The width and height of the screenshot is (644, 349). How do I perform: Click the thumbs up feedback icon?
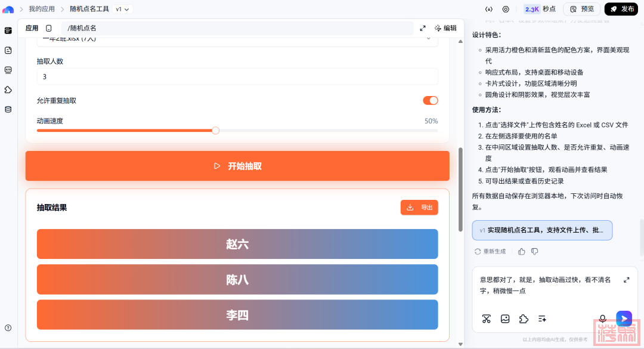pos(522,252)
